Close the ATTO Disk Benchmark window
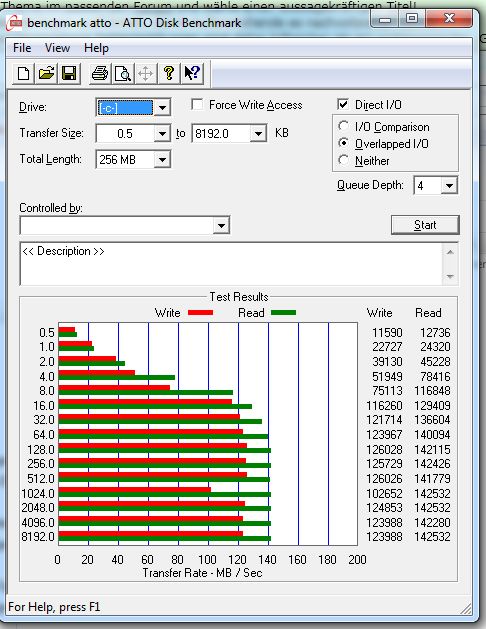Viewport: 486px width, 629px height. click(x=449, y=19)
